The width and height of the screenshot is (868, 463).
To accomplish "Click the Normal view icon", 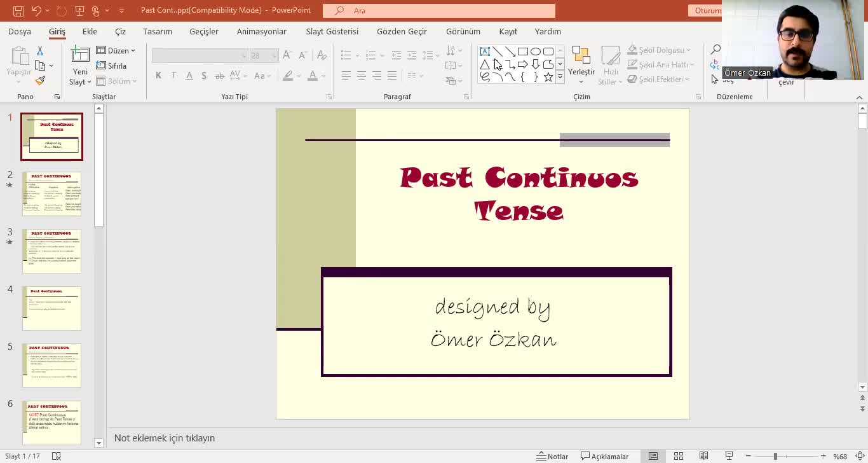I will 653,456.
